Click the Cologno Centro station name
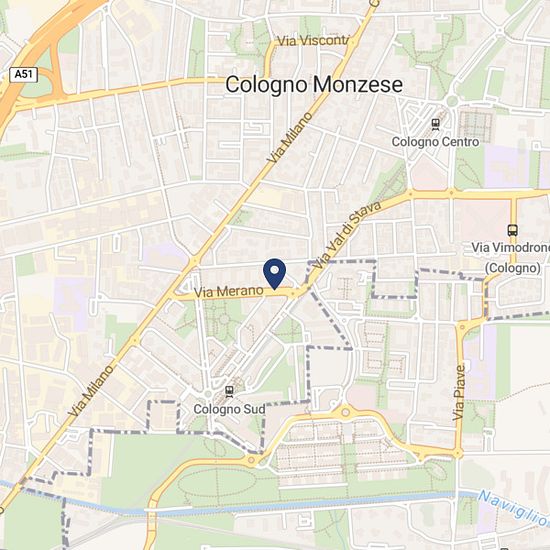This screenshot has height=550, width=550. point(435,142)
